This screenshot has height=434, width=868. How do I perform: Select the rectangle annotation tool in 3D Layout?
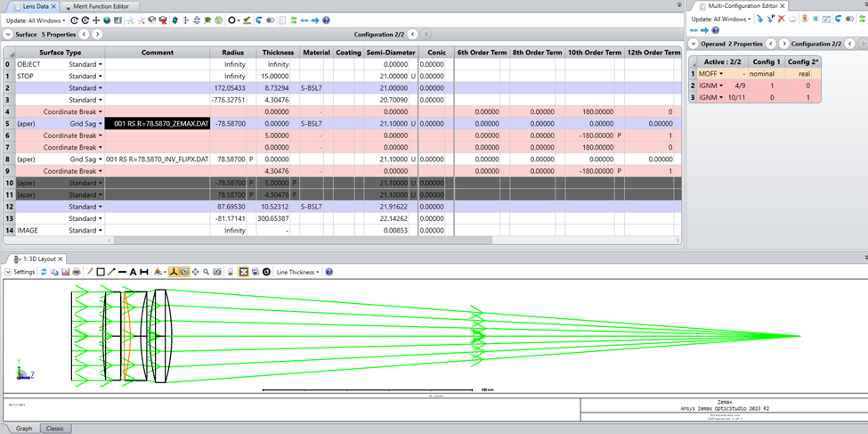[x=101, y=272]
